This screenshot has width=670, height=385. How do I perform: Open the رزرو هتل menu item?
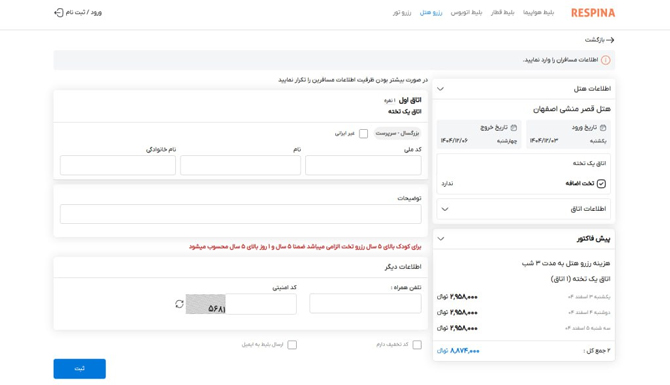pyautogui.click(x=431, y=12)
